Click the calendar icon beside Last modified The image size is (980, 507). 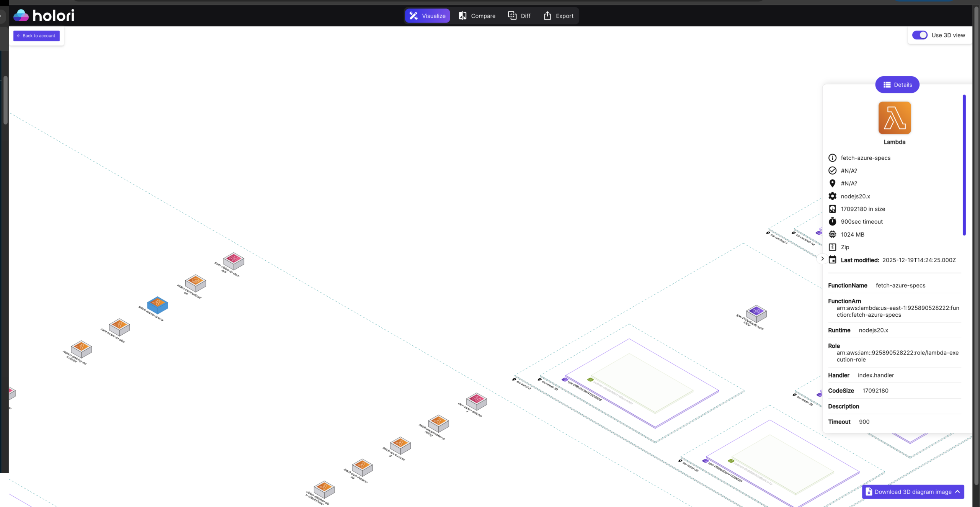(832, 260)
